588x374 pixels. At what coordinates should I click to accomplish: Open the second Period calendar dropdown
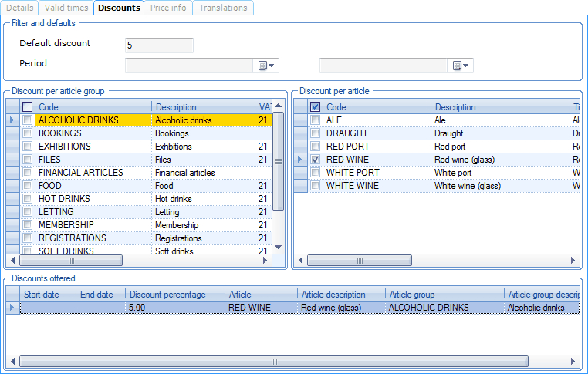pyautogui.click(x=461, y=66)
